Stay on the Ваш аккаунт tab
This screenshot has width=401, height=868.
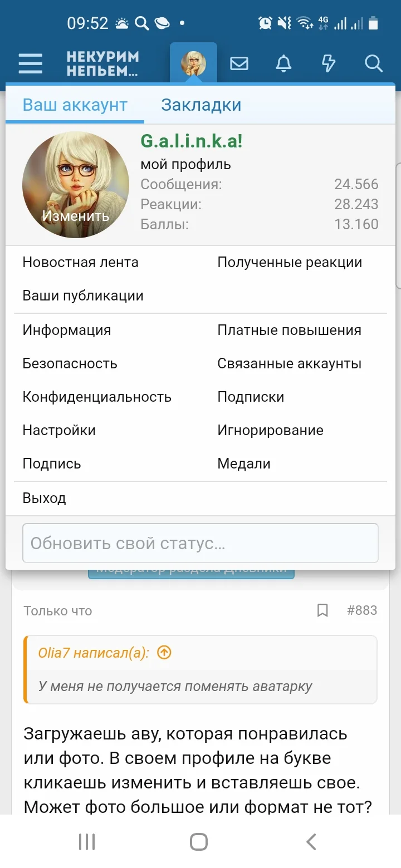click(74, 105)
